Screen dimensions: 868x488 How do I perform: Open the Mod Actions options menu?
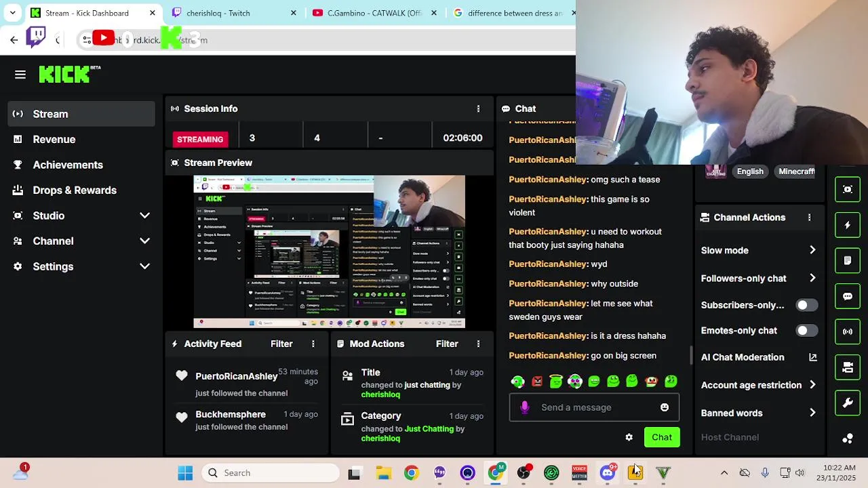[478, 344]
